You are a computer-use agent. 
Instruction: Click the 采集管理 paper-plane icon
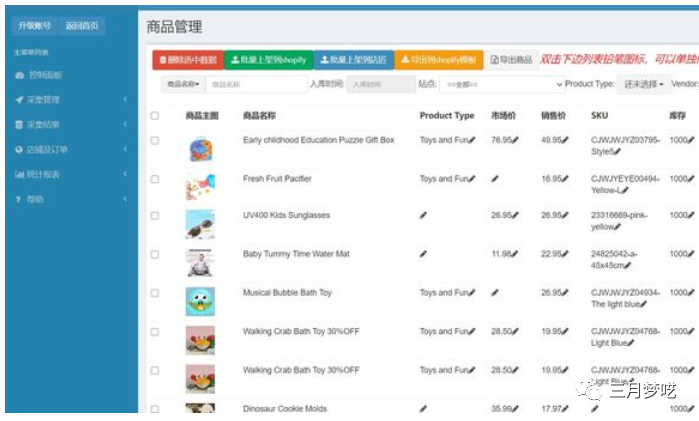(19, 100)
